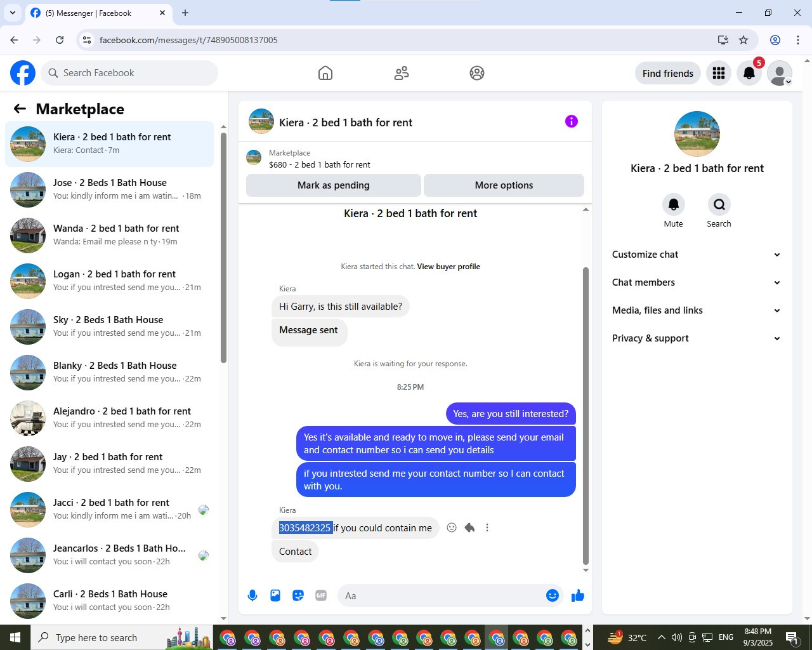The image size is (812, 650).
Task: Click the browser address bar URL
Action: pos(188,40)
